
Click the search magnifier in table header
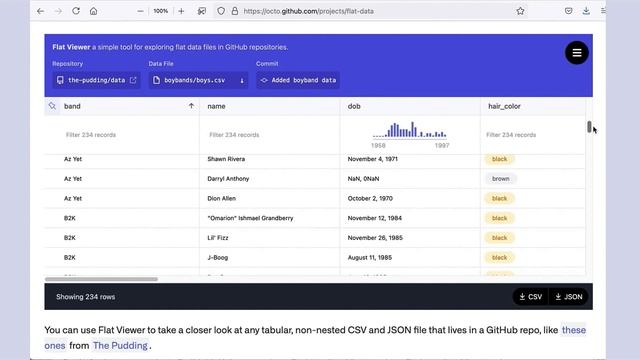pyautogui.click(x=52, y=106)
